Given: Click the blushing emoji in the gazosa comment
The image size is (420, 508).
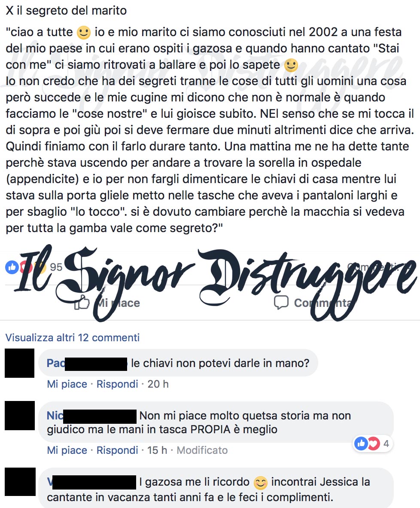Looking at the screenshot, I should [x=260, y=483].
